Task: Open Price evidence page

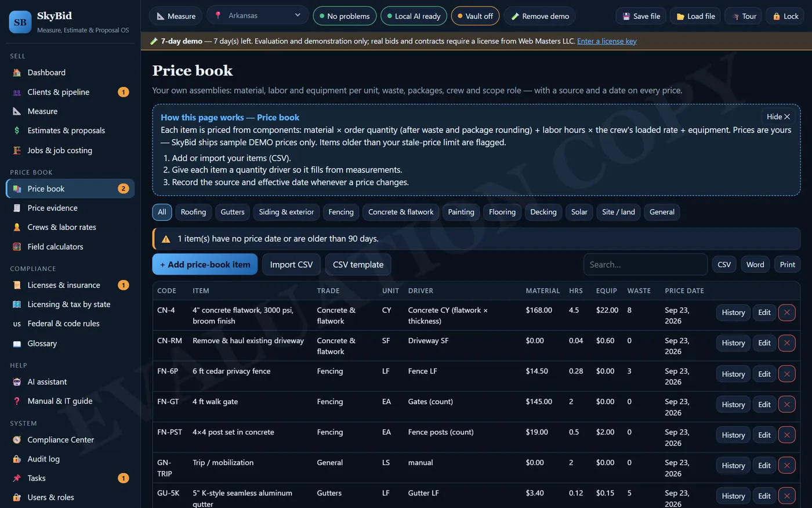Action: [x=70, y=208]
